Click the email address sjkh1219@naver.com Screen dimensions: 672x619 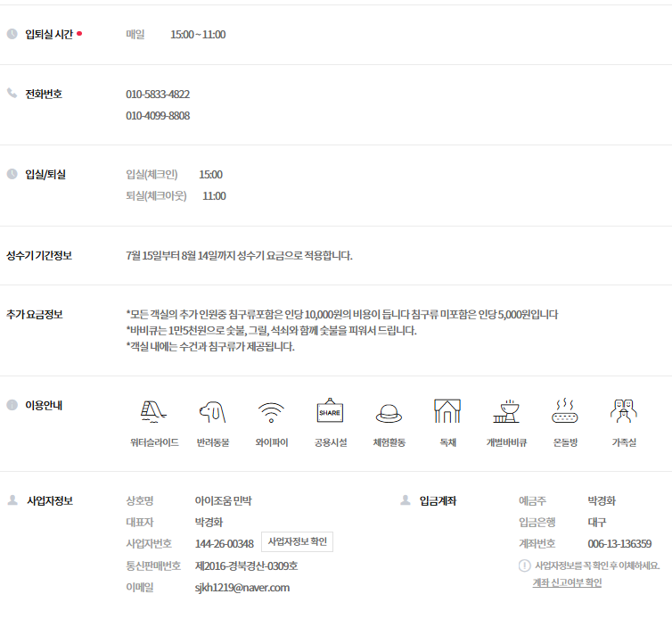242,588
